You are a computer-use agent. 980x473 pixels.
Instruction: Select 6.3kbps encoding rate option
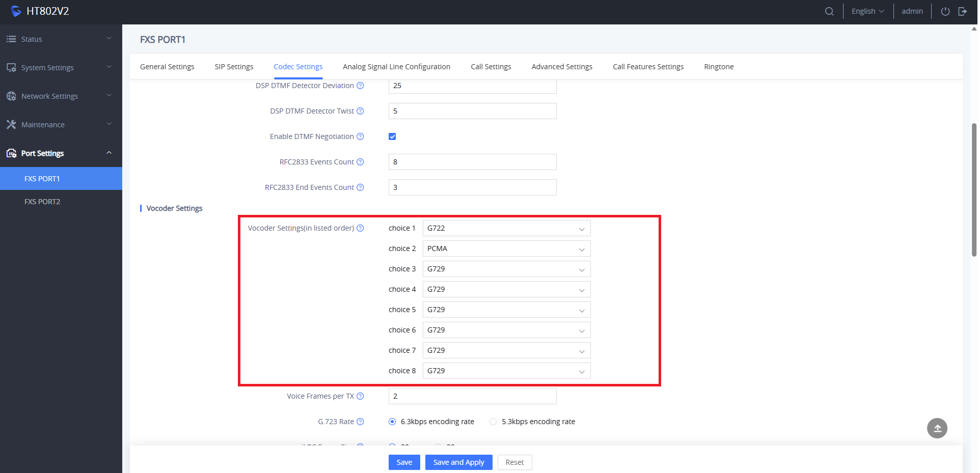(x=392, y=422)
